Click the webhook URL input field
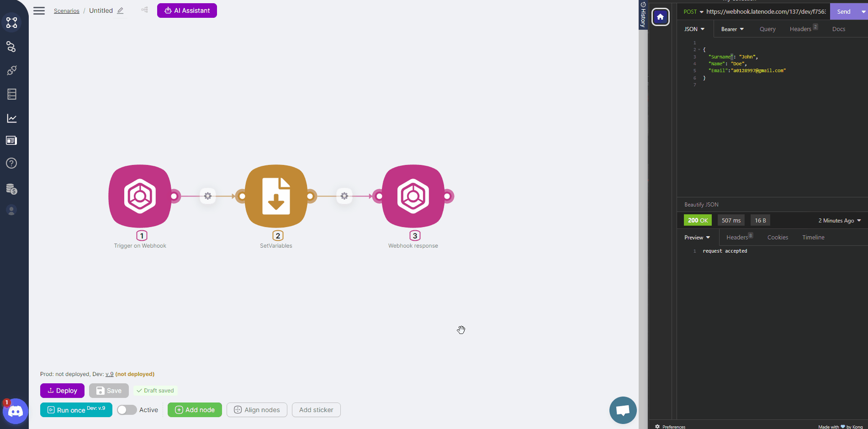 tap(766, 12)
